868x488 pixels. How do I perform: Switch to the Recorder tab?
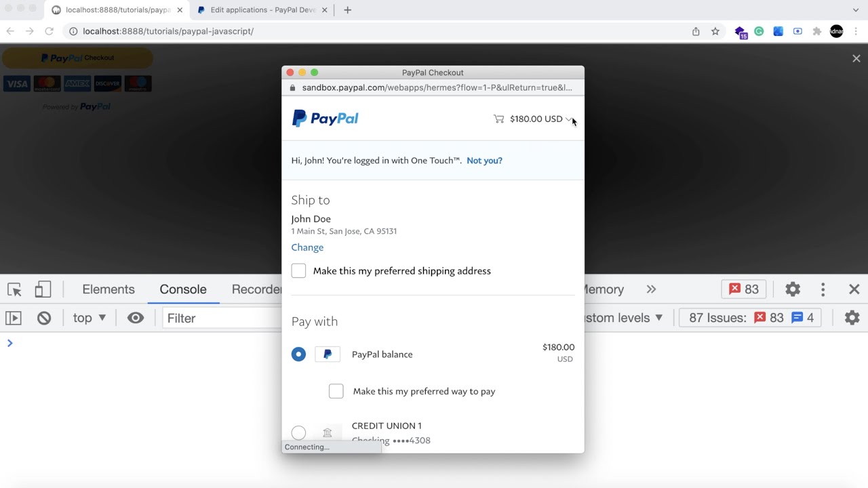click(256, 289)
